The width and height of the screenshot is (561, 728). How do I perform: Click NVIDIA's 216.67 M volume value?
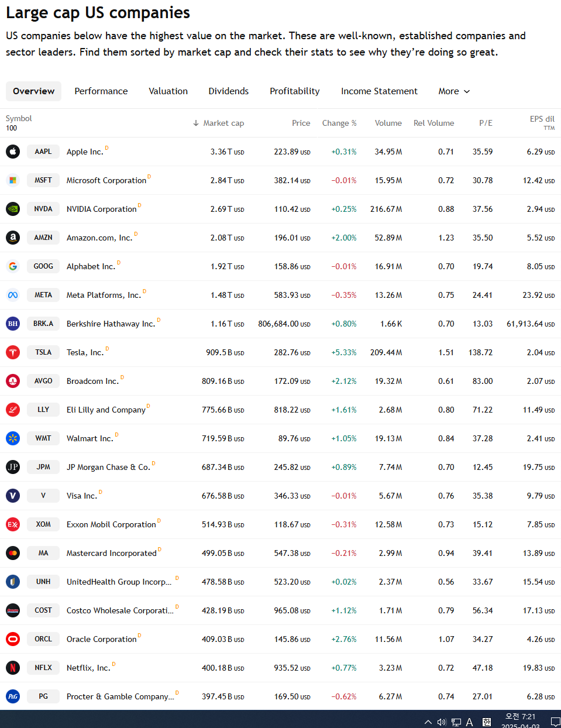coord(386,209)
